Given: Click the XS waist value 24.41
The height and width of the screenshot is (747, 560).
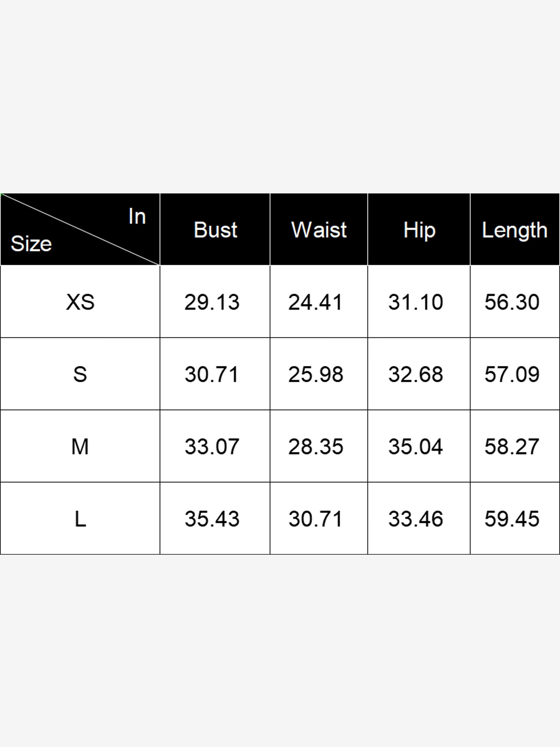Looking at the screenshot, I should [315, 302].
